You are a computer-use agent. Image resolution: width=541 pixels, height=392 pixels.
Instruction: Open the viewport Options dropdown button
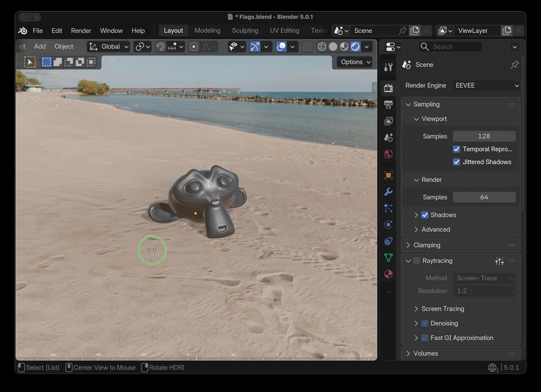(x=354, y=62)
